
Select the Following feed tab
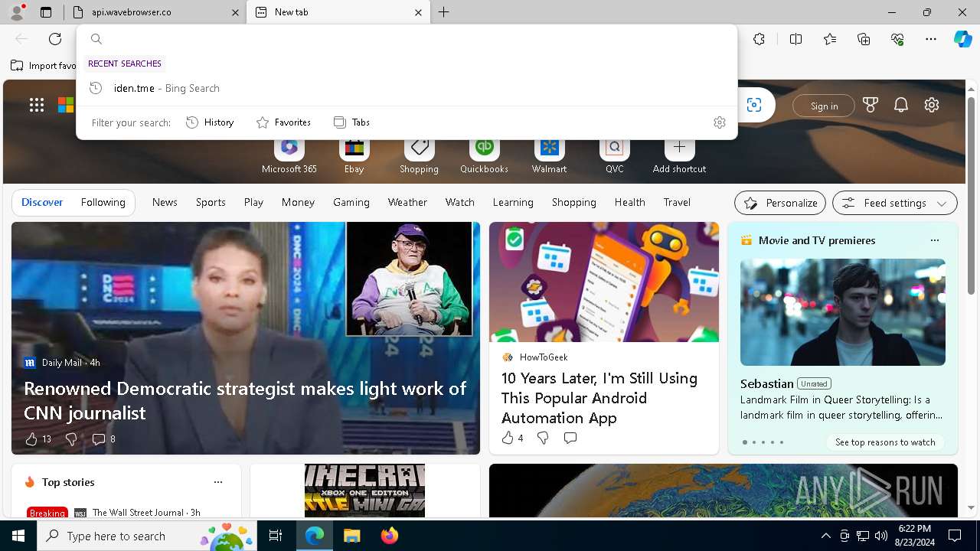tap(103, 202)
